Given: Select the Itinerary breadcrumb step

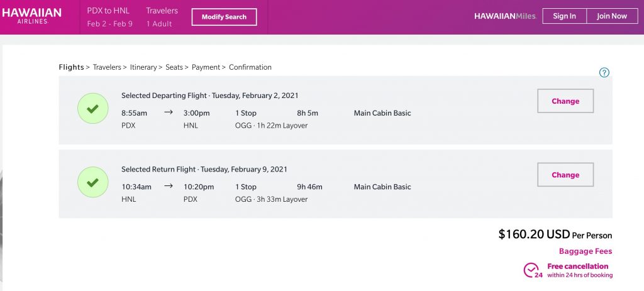Looking at the screenshot, I should pyautogui.click(x=143, y=67).
